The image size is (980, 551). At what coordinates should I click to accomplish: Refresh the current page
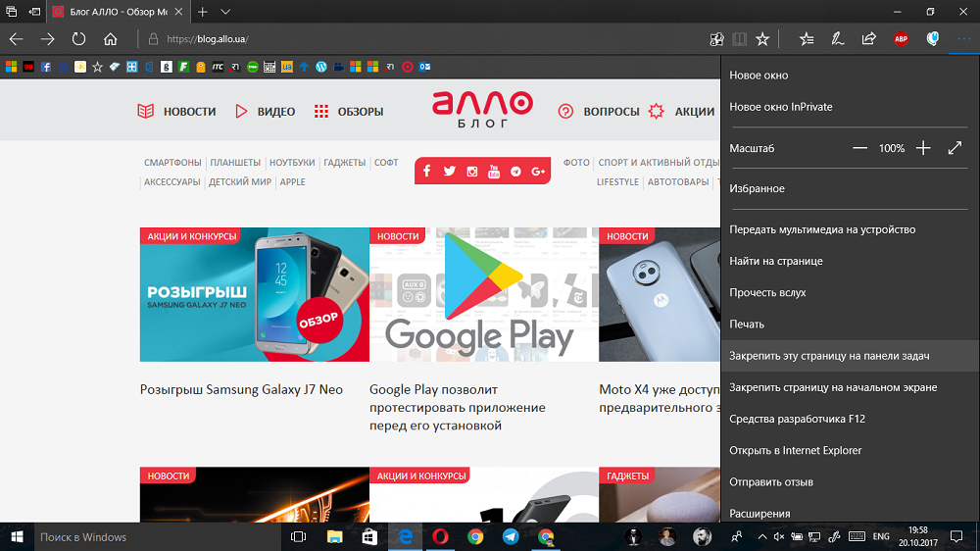pyautogui.click(x=78, y=39)
